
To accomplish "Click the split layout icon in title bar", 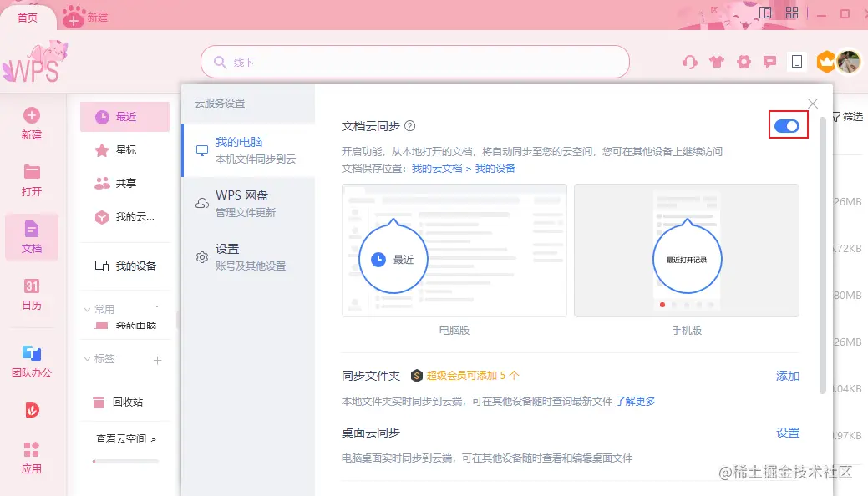I will click(x=765, y=13).
